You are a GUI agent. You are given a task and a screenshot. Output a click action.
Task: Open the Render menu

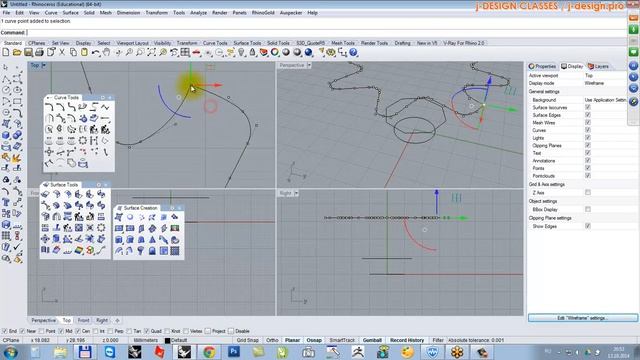(x=220, y=13)
